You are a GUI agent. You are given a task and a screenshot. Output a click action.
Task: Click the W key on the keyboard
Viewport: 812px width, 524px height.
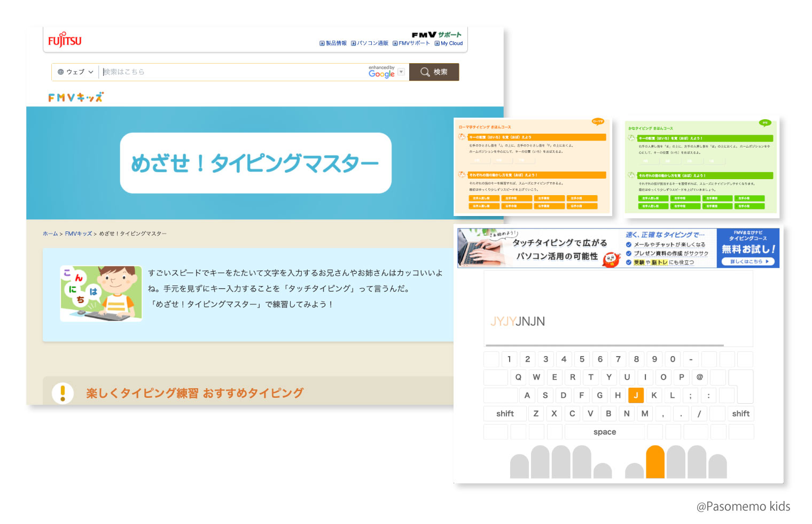536,377
